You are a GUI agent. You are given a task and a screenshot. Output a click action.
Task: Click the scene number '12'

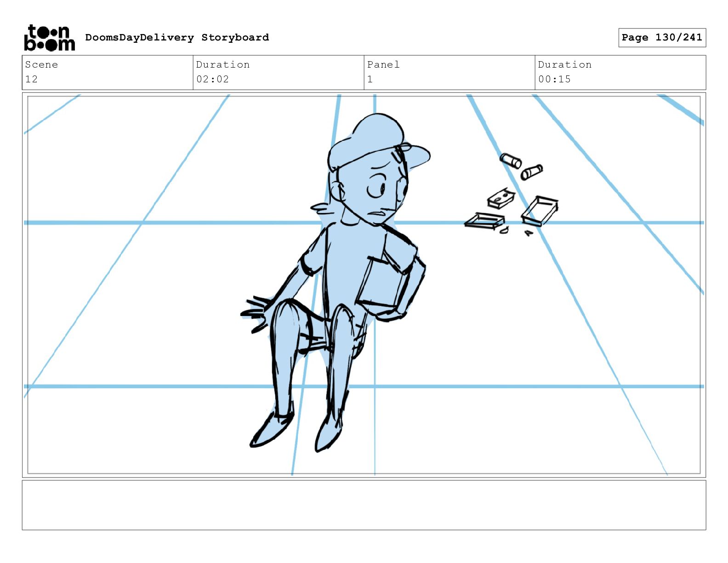(31, 79)
